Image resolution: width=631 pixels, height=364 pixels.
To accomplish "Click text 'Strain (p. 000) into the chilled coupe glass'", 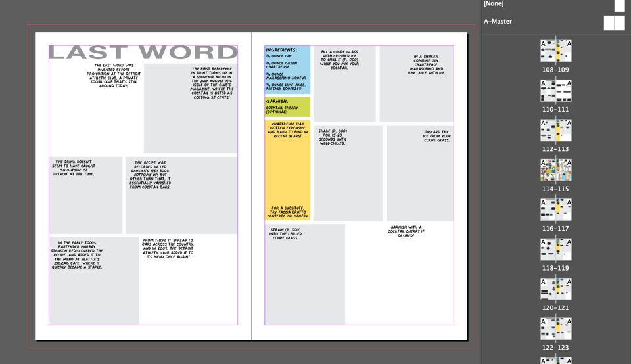I will click(285, 234).
